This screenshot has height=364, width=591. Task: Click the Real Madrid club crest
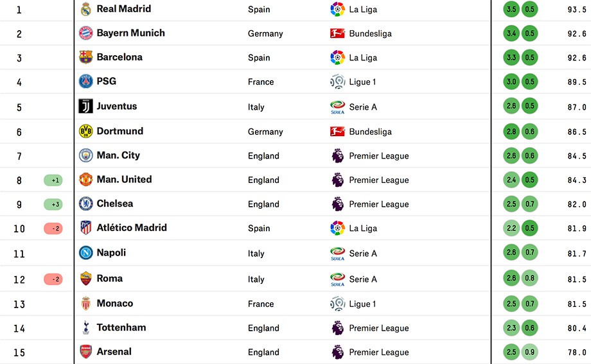coord(86,9)
